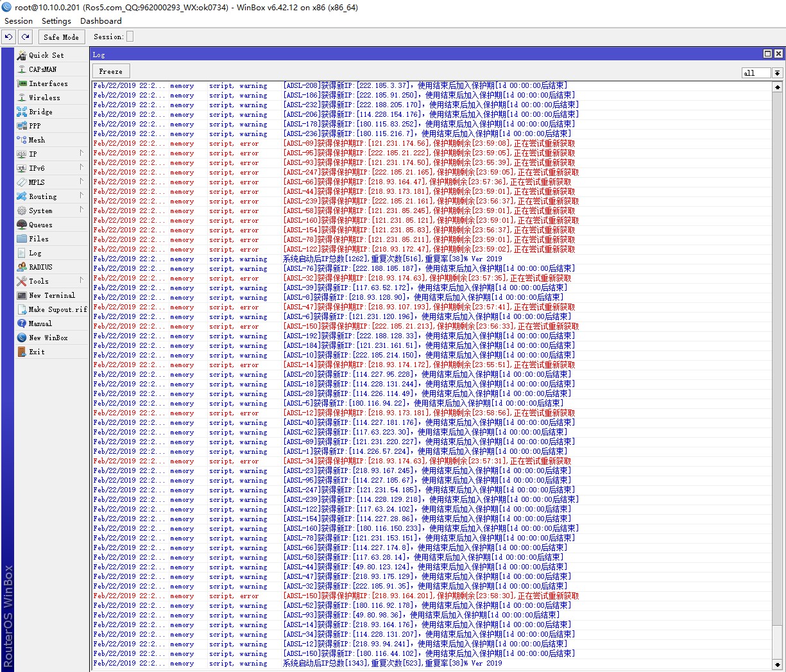This screenshot has height=672, width=786.
Task: Open Files folder icon in sidebar
Action: [x=22, y=239]
